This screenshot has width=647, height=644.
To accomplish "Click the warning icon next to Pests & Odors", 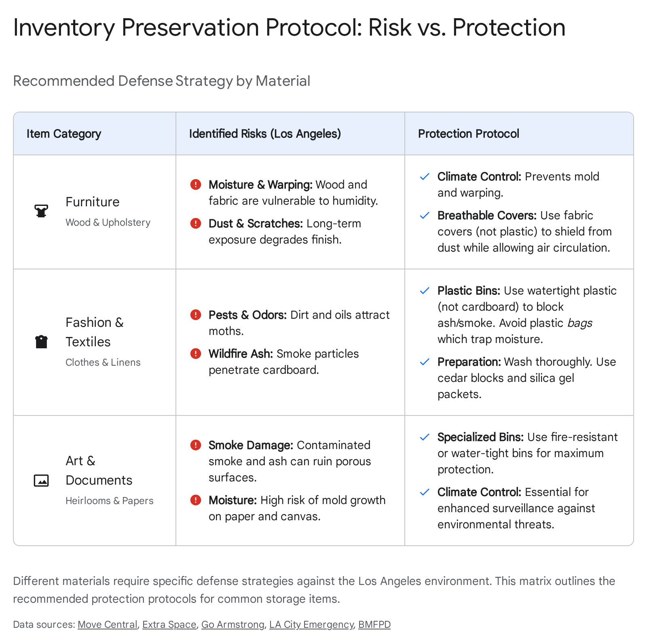I will [x=196, y=315].
